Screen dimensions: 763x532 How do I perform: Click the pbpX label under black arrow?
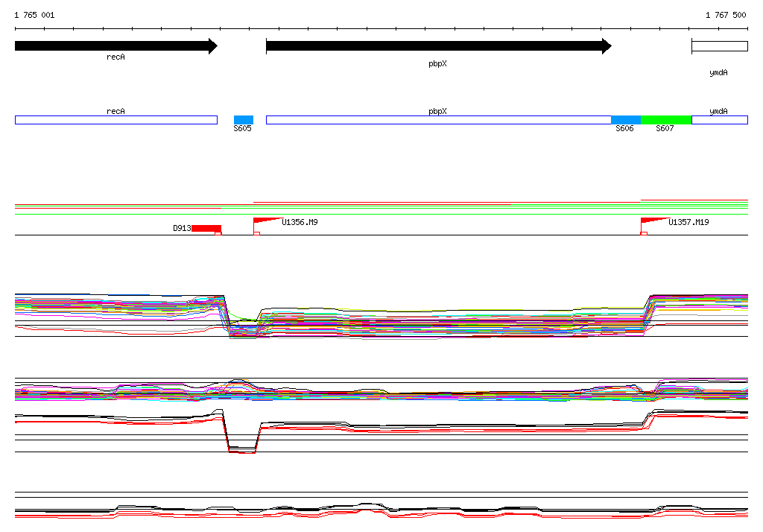[x=437, y=64]
